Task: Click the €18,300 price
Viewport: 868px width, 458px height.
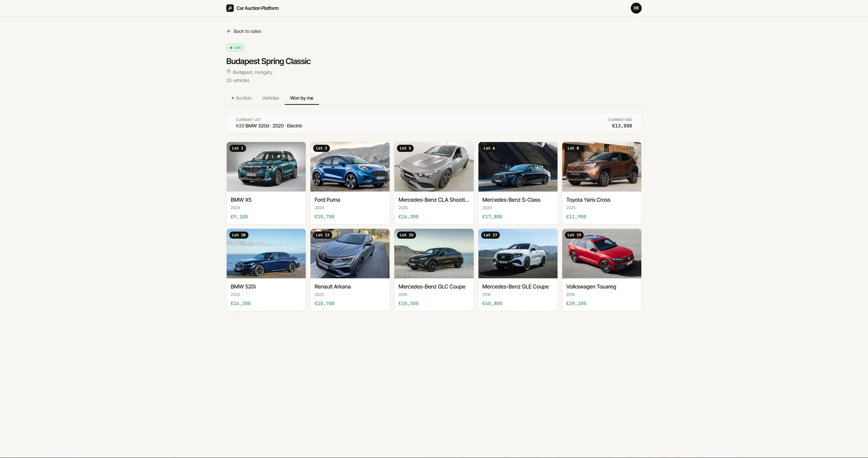Action: click(408, 303)
